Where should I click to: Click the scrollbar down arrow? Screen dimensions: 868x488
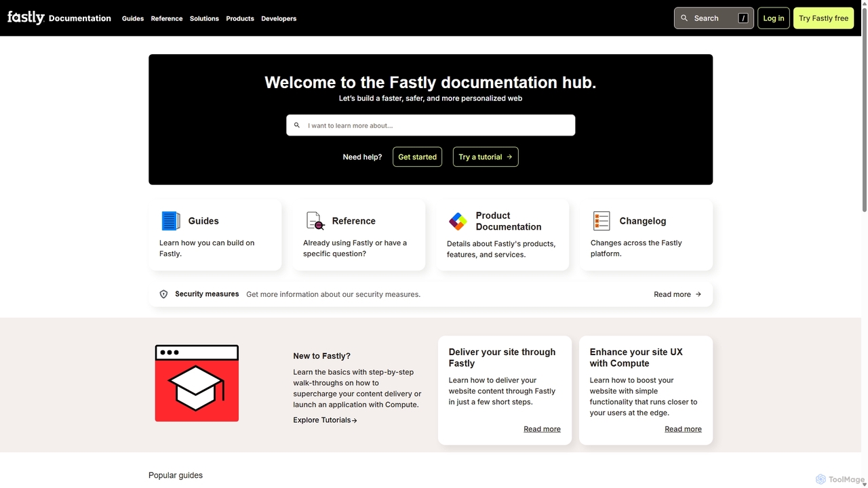click(x=864, y=484)
